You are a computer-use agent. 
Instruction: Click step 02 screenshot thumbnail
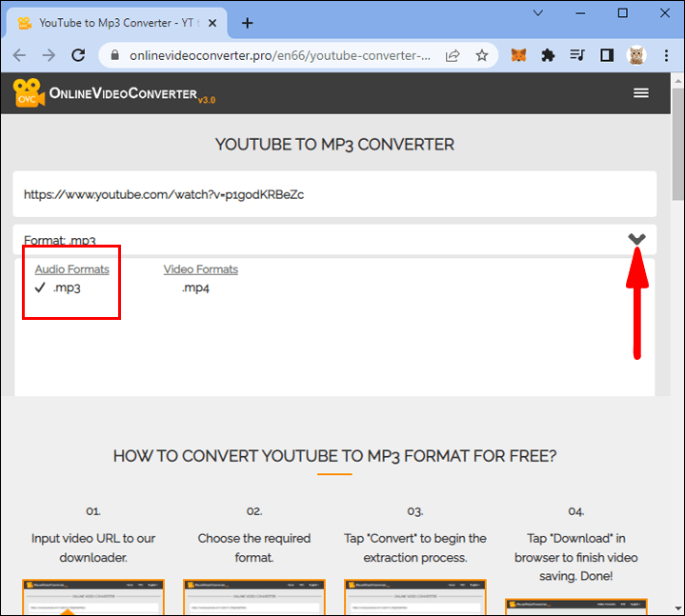click(x=253, y=597)
